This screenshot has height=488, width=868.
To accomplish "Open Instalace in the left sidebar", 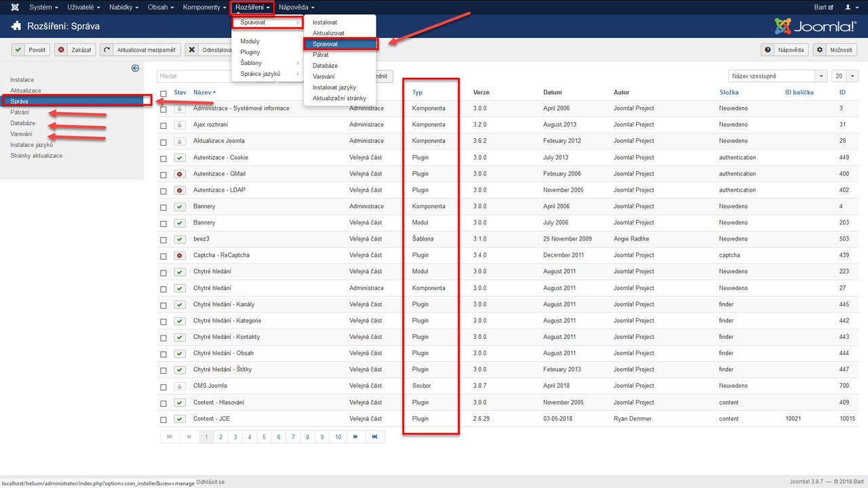I will 22,80.
